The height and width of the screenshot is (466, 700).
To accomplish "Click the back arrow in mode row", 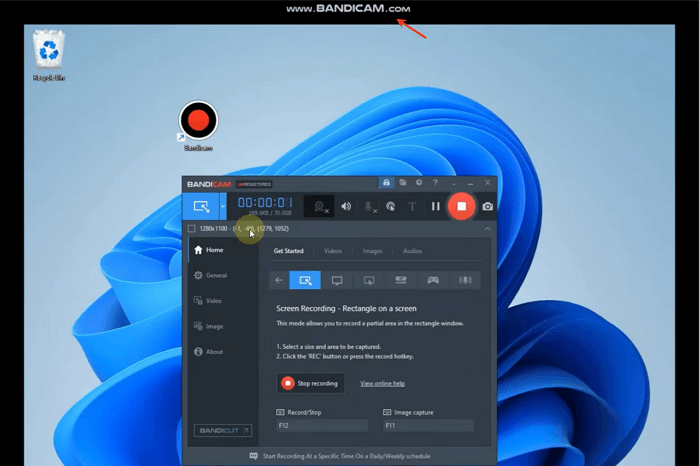I will tap(279, 280).
